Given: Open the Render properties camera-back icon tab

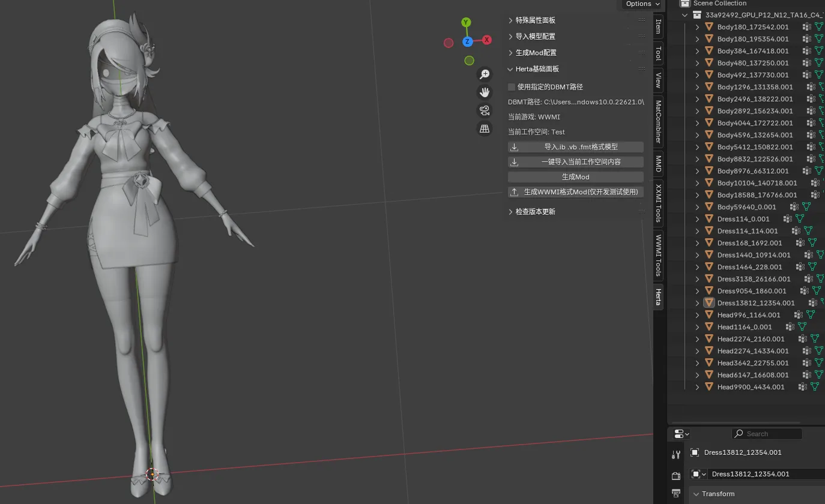Looking at the screenshot, I should point(676,475).
